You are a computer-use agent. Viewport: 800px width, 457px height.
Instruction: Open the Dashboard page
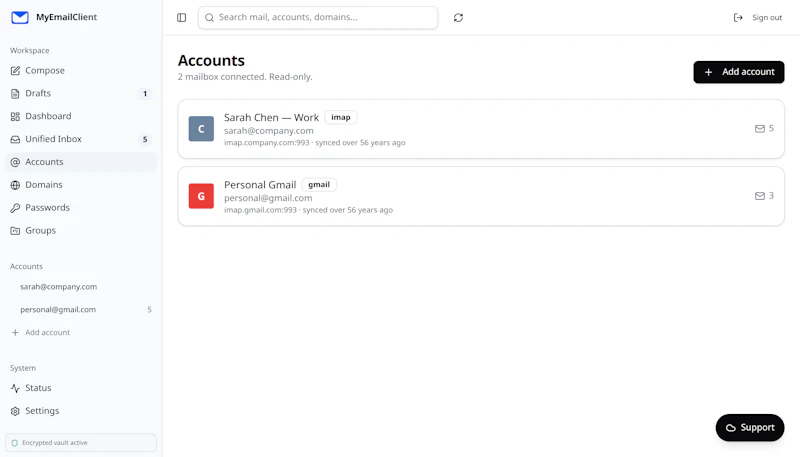(81, 116)
